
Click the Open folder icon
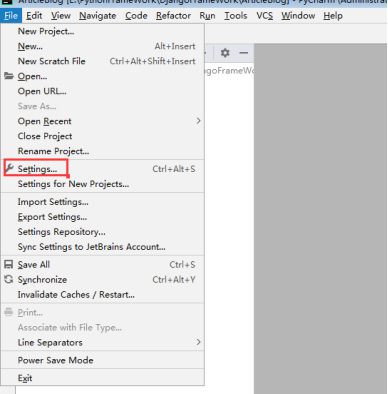tap(9, 76)
